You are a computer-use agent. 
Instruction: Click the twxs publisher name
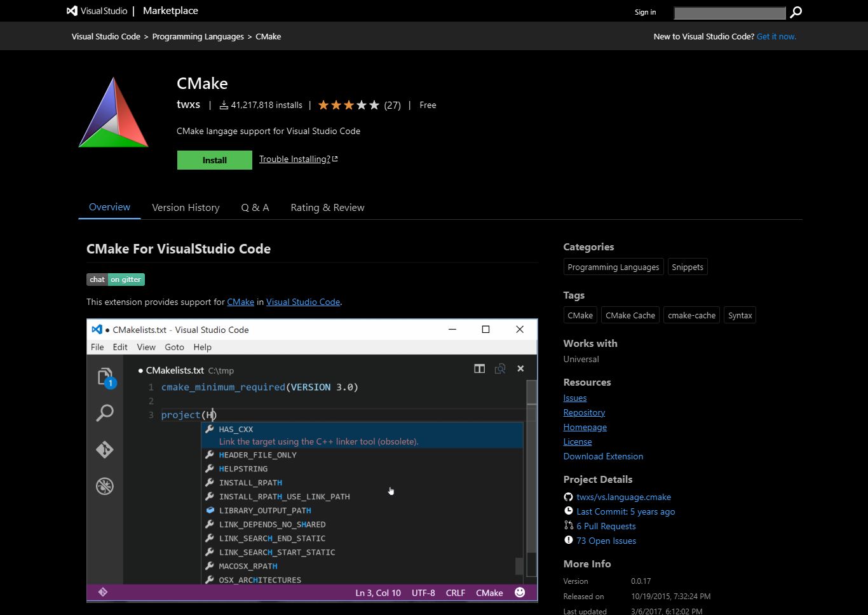pyautogui.click(x=188, y=104)
